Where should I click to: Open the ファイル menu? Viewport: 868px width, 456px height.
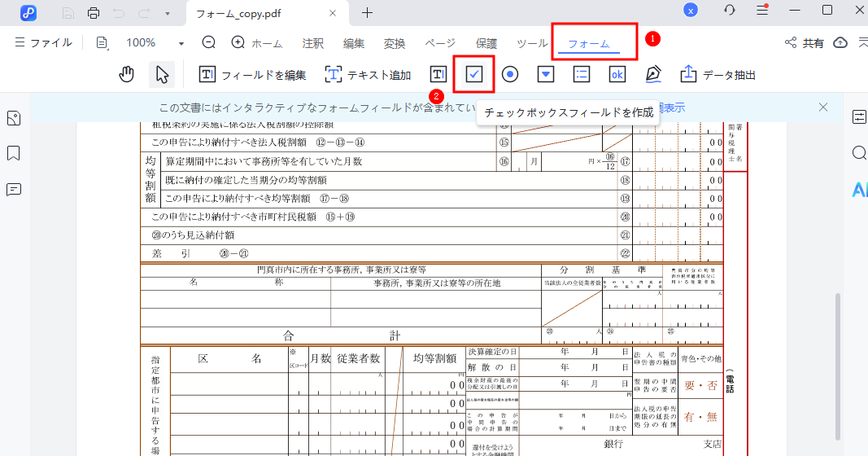[x=43, y=43]
